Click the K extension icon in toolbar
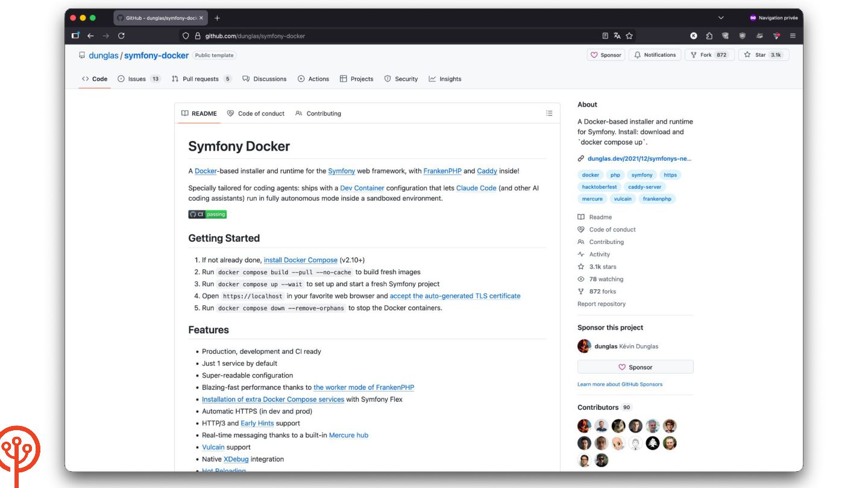 [x=694, y=36]
